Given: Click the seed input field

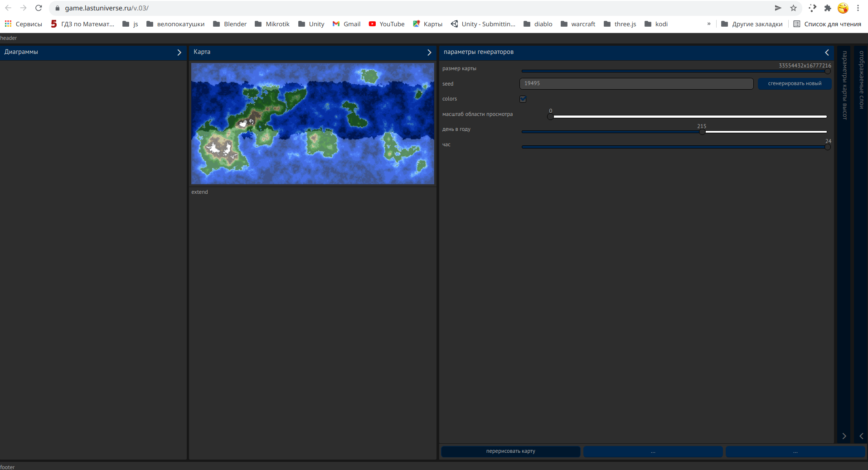Looking at the screenshot, I should (636, 83).
